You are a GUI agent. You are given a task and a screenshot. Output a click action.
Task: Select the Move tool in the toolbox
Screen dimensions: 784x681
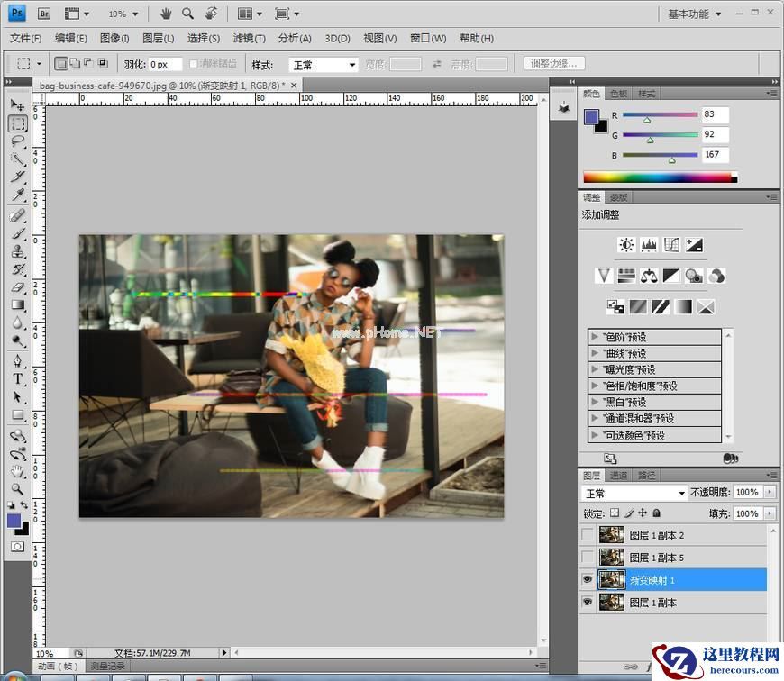[x=17, y=105]
